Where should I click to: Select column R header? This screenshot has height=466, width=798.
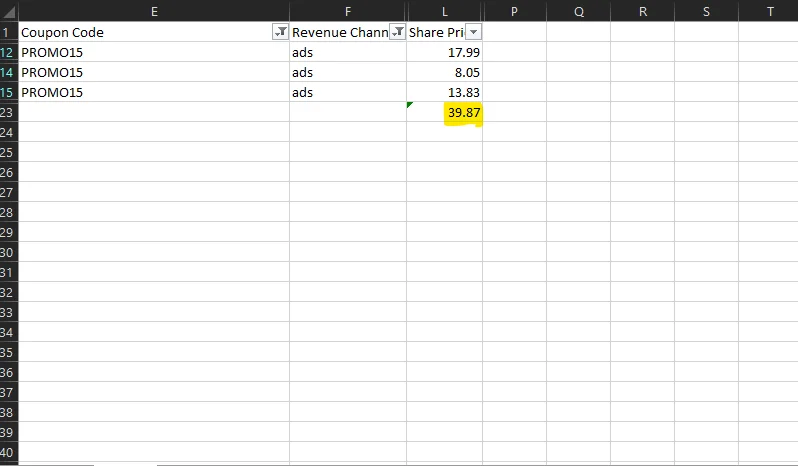click(x=642, y=11)
